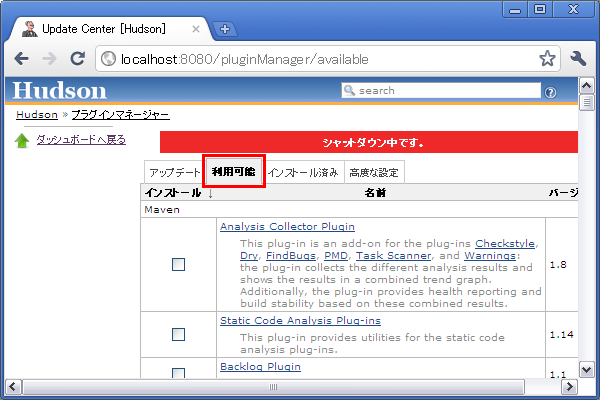This screenshot has height=400, width=600.
Task: Click the vertical scrollbar up arrow
Action: tap(586, 86)
